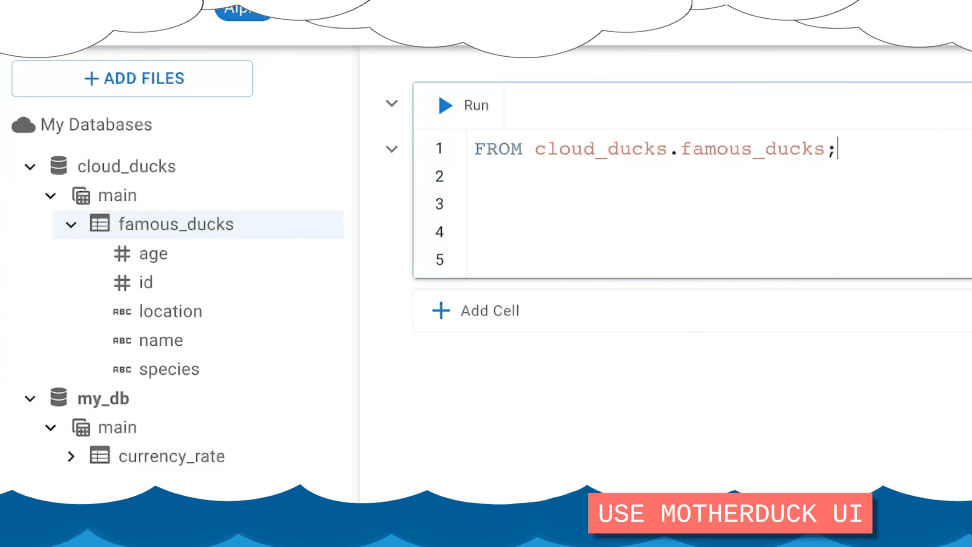Click the My Databases cloud icon
This screenshot has width=972, height=547.
23,125
